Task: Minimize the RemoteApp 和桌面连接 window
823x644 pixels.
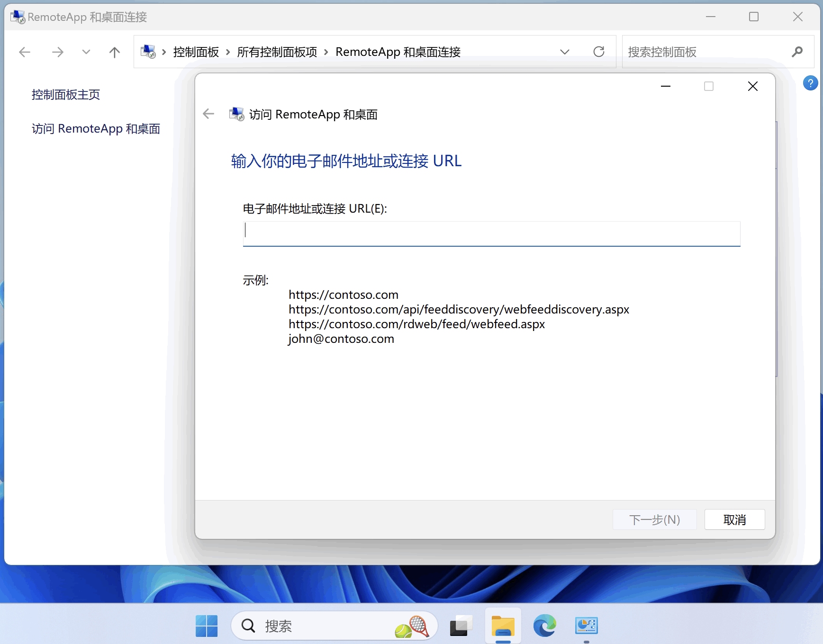Action: point(710,17)
